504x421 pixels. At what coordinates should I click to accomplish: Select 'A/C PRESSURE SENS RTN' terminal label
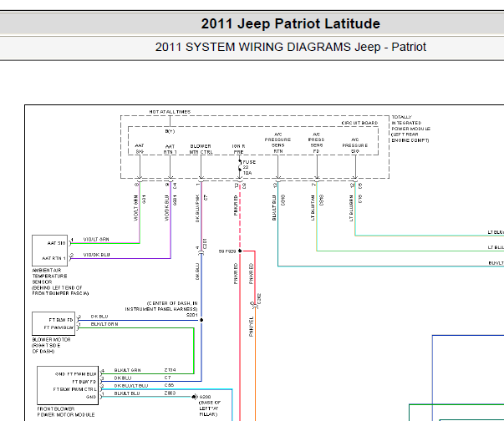click(277, 143)
